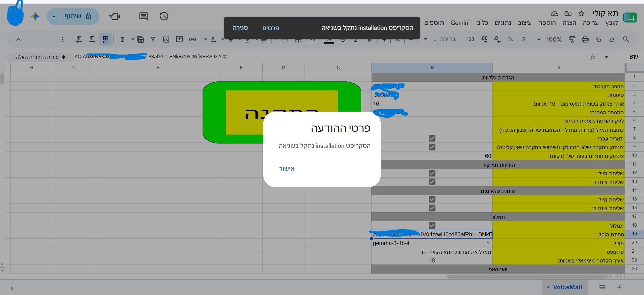
Task: Click the פרטים link in error banner
Action: coord(271,28)
